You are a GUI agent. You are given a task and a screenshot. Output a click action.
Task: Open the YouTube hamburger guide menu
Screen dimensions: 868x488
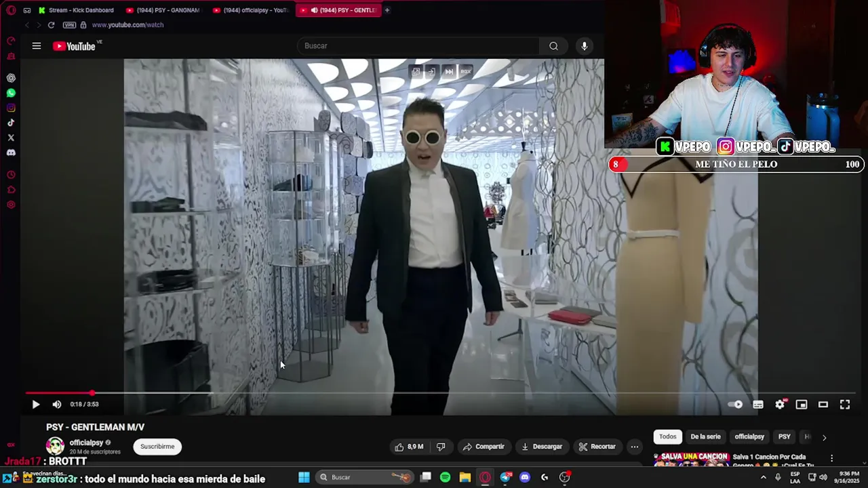pos(37,46)
